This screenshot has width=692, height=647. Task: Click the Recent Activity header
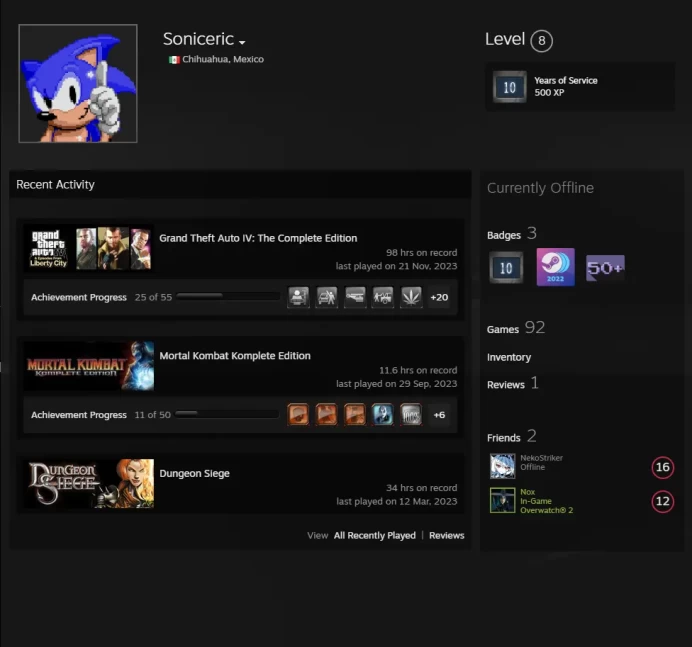pyautogui.click(x=55, y=184)
